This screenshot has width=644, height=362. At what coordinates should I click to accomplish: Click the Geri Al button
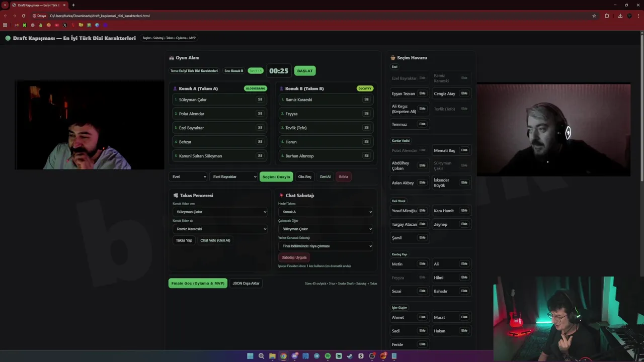coord(325,176)
